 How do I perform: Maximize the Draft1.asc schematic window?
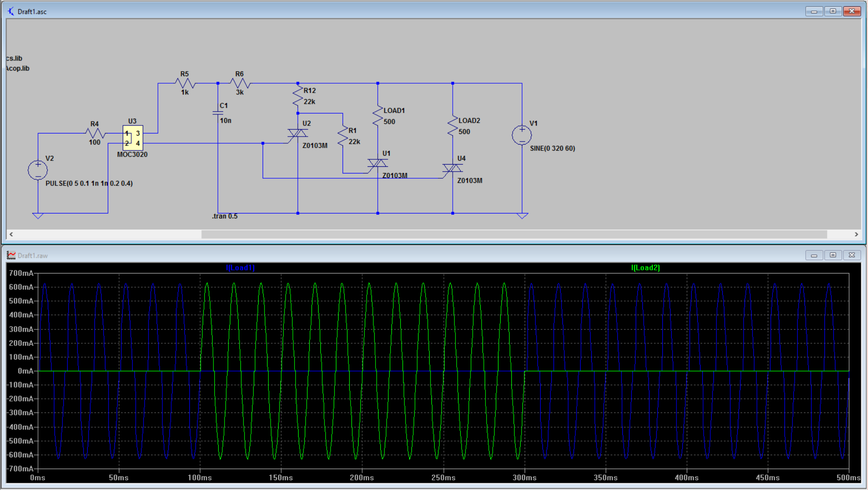pos(833,11)
